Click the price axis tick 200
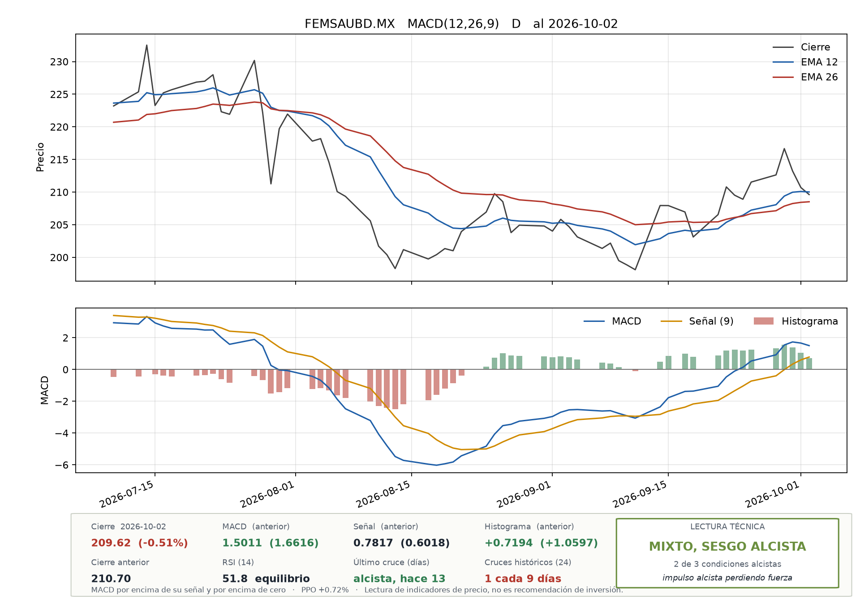 click(59, 257)
